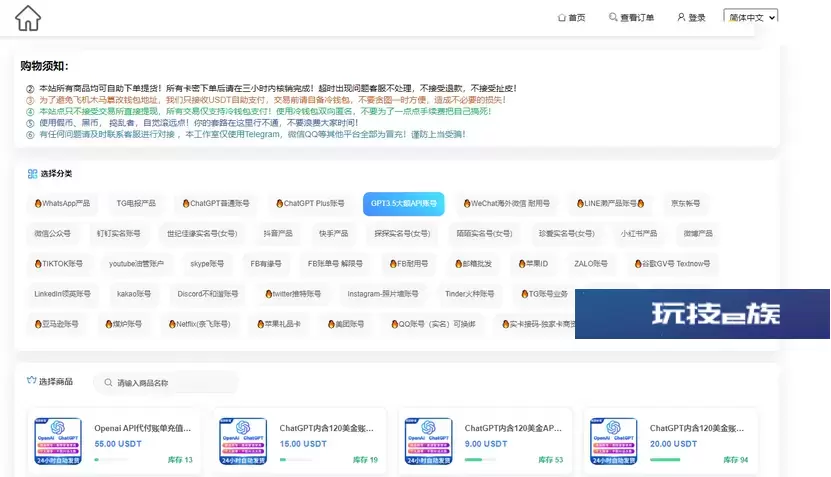Open the Discord不和谐账号 category

(x=208, y=294)
